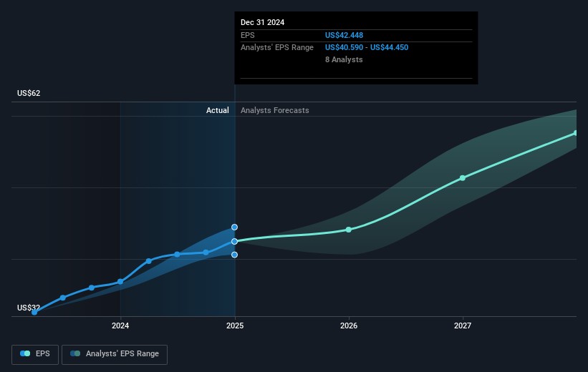Click the 2027 x-axis label
This screenshot has width=588, height=372.
(463, 325)
